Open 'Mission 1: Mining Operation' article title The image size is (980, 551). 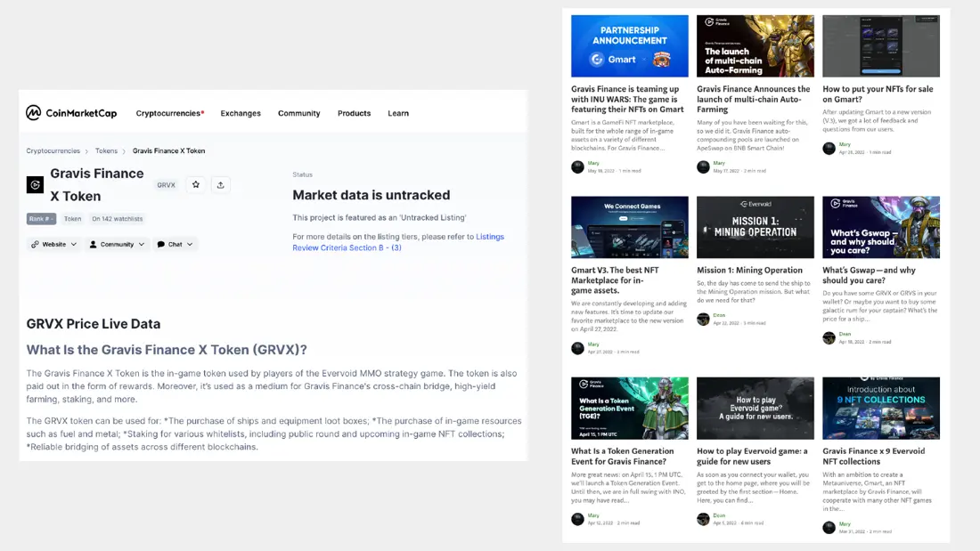point(749,271)
